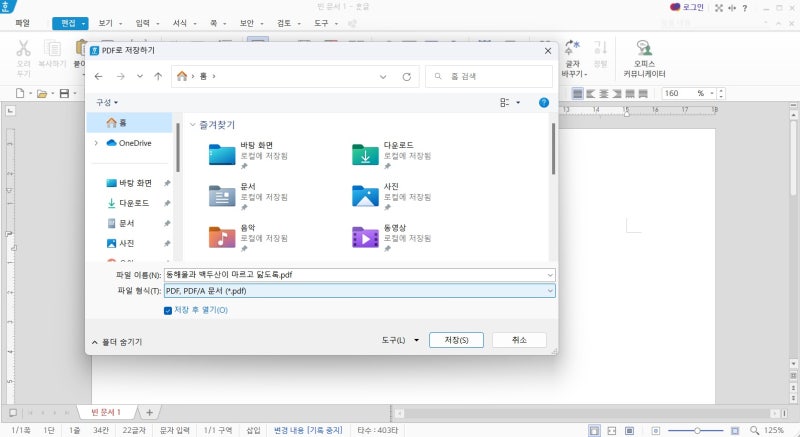Image resolution: width=800 pixels, height=437 pixels.
Task: Click the Copy (복사하기) icon in ribbon
Action: pyautogui.click(x=52, y=49)
